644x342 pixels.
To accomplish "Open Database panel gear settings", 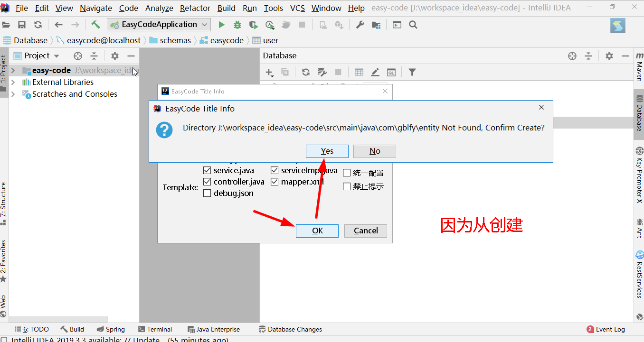I will (609, 56).
